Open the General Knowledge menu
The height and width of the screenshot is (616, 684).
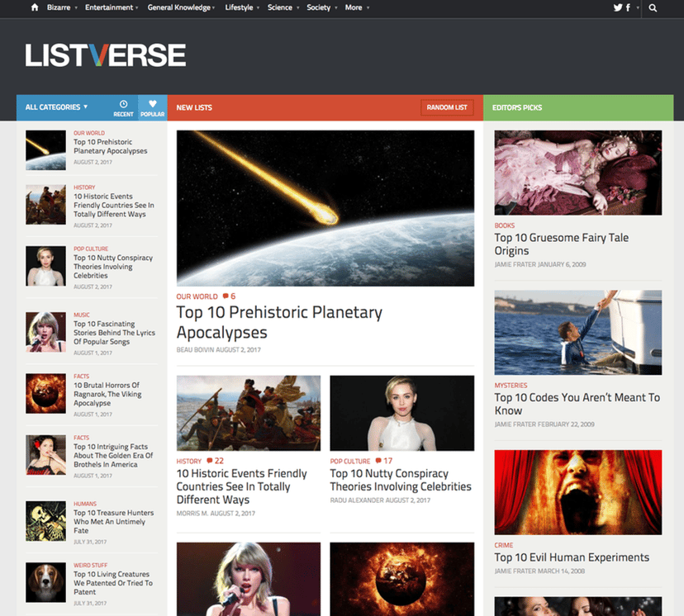click(179, 7)
